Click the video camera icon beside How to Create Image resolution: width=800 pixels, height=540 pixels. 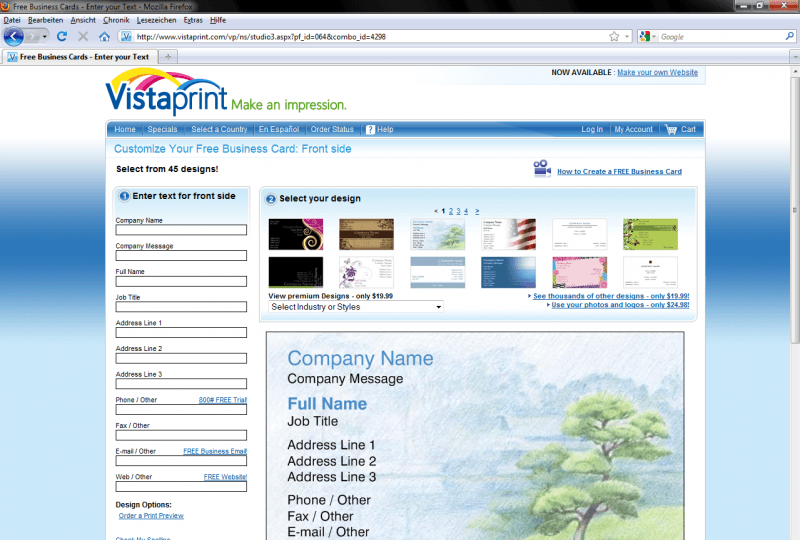(542, 168)
